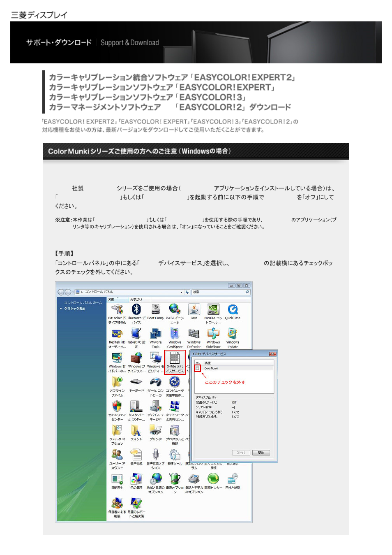
Task: Open the Ease of Access computer icon
Action: (175, 387)
